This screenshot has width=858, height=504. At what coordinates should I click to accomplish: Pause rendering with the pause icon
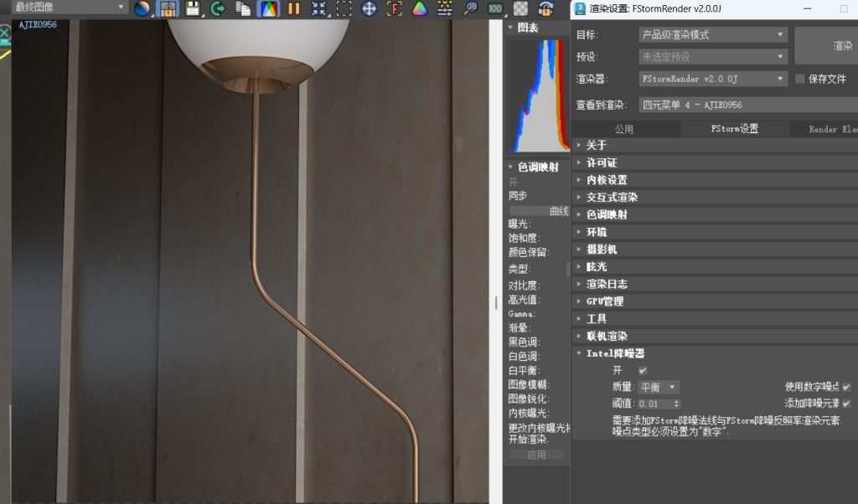pos(294,8)
